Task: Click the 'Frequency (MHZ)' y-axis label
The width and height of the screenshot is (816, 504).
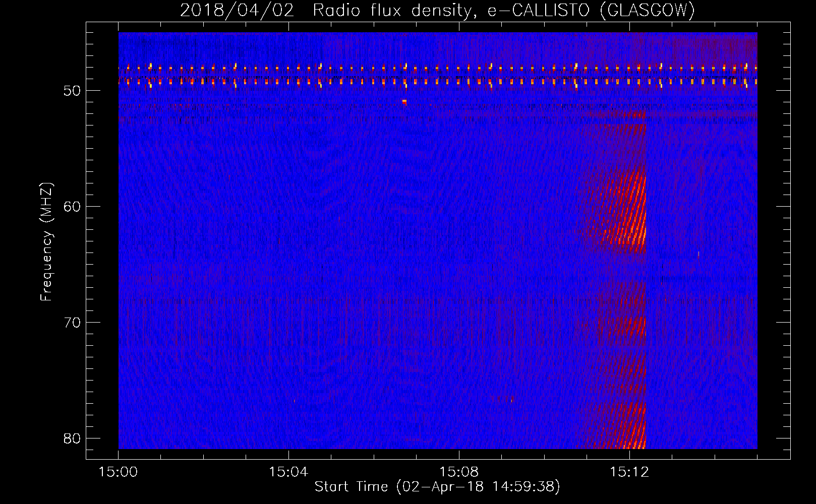Action: (46, 242)
